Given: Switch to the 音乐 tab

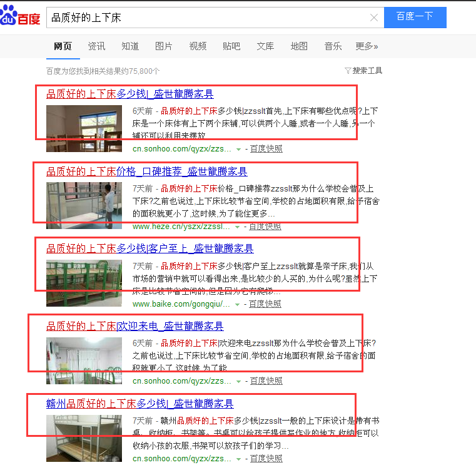Looking at the screenshot, I should pyautogui.click(x=333, y=46).
